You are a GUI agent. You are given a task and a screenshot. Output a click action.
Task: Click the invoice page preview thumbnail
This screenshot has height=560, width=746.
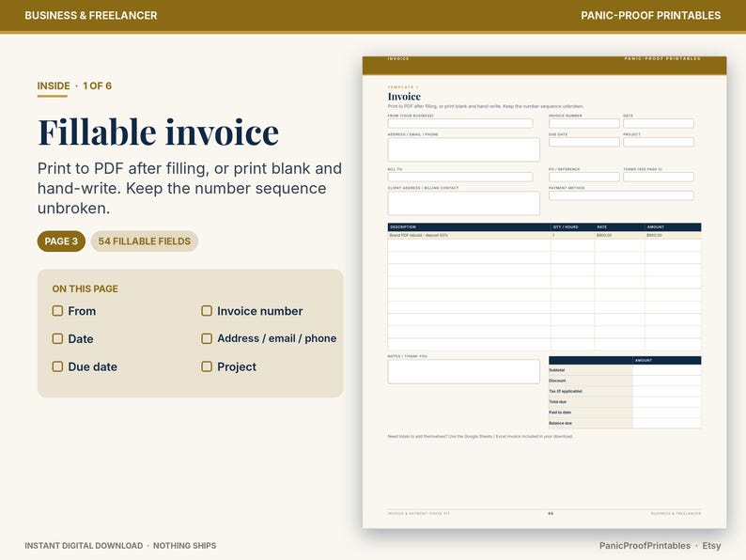[x=544, y=292]
